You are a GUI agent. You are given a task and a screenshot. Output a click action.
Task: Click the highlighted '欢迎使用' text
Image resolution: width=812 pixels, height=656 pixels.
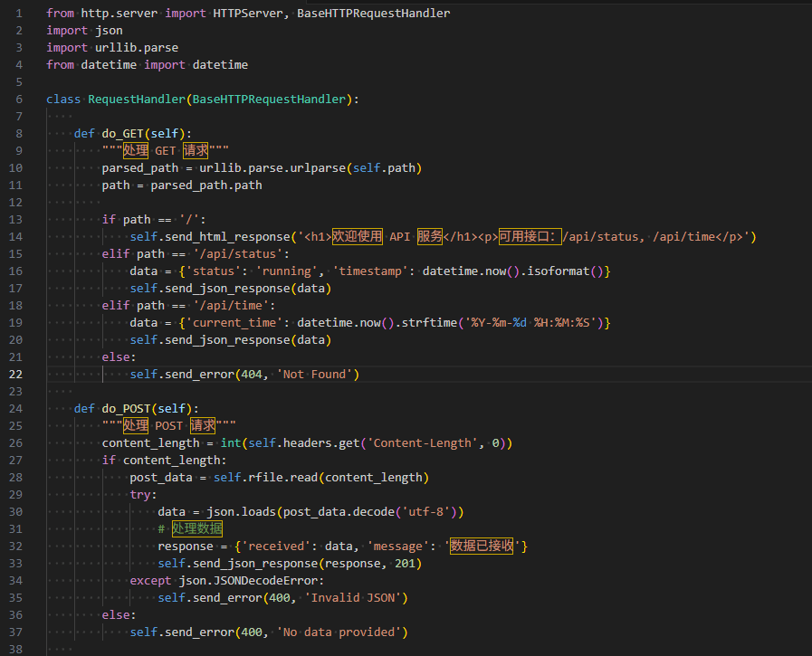click(x=357, y=237)
